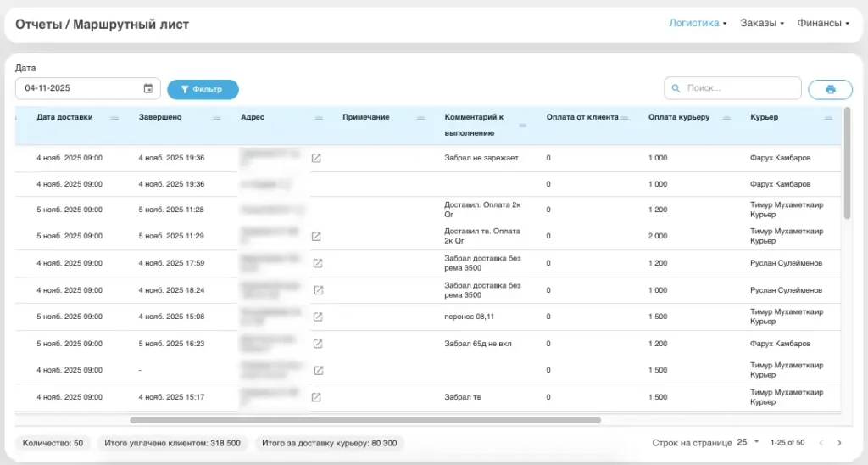The width and height of the screenshot is (868, 465).
Task: Click the printer icon button
Action: point(830,89)
